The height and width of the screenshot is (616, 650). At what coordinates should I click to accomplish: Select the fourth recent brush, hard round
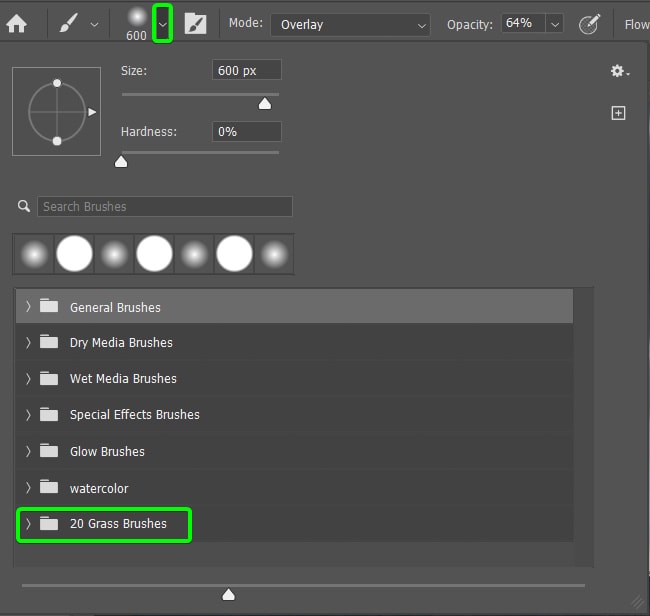coord(154,254)
